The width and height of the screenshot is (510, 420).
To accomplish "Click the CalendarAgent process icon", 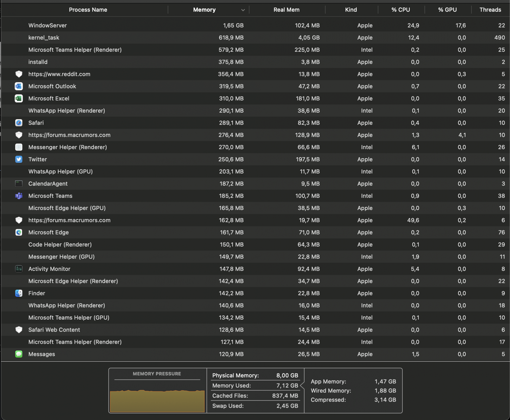I will click(x=19, y=184).
